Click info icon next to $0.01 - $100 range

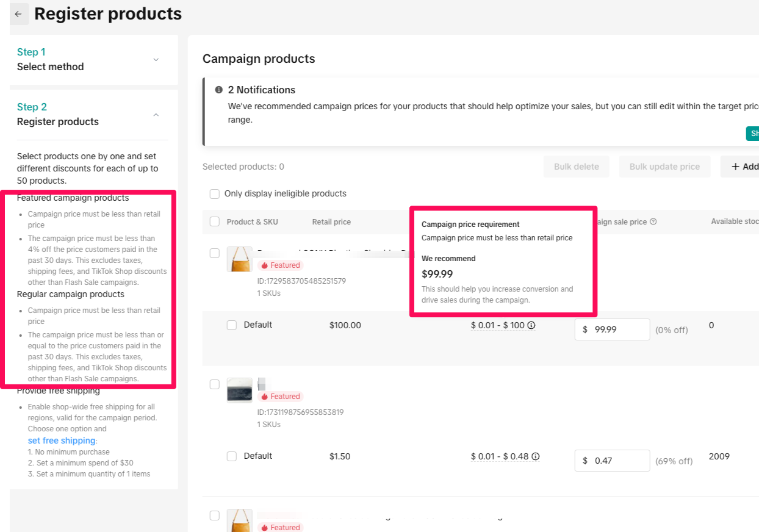click(x=531, y=326)
